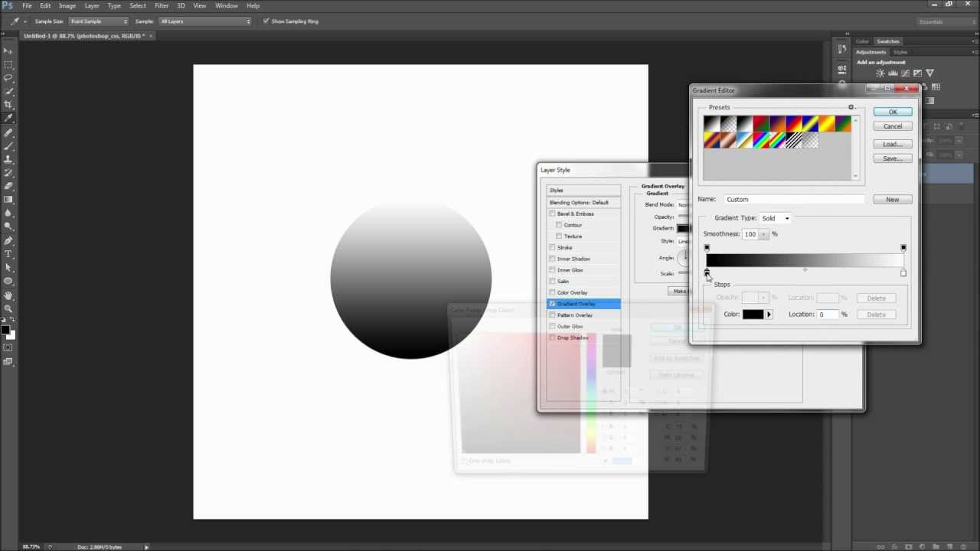Open the History panel dock icon
Image resolution: width=980 pixels, height=551 pixels.
[x=842, y=50]
